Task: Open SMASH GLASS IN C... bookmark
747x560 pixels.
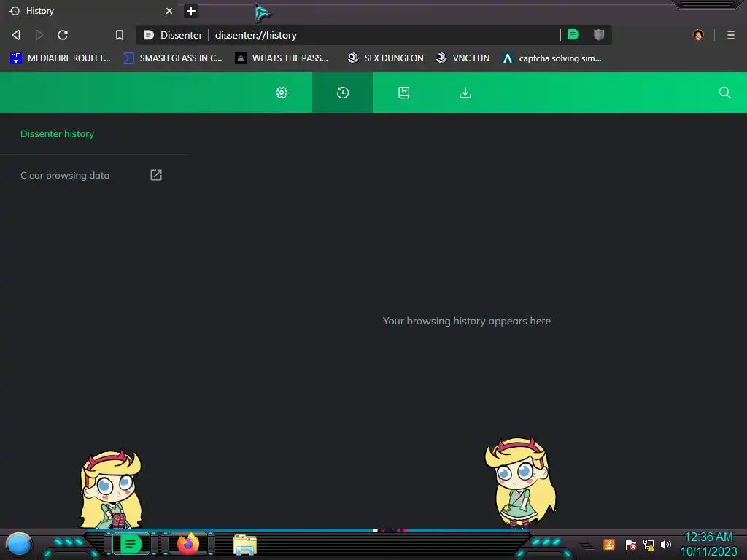Action: pyautogui.click(x=173, y=58)
